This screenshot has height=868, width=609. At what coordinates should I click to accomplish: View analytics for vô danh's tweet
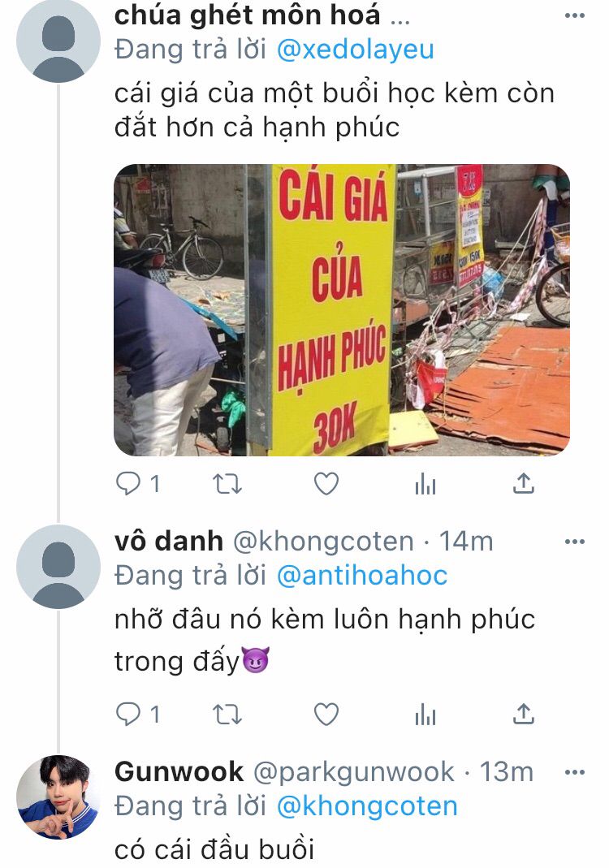425,715
